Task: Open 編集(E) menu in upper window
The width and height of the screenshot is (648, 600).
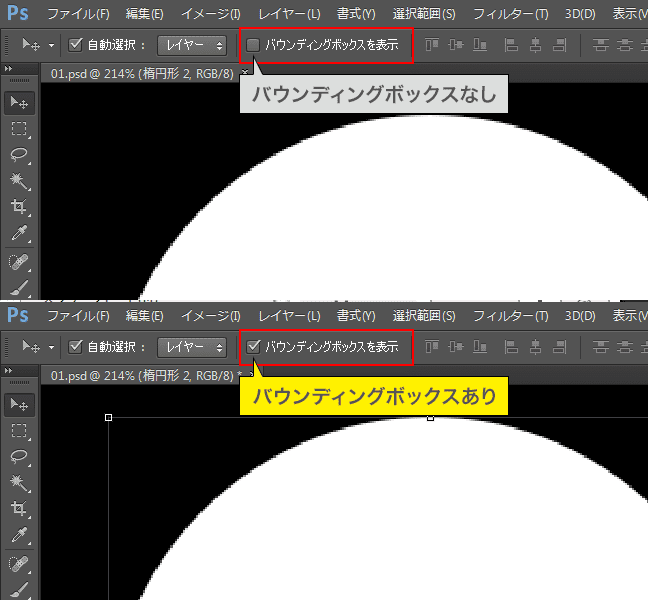Action: tap(145, 14)
